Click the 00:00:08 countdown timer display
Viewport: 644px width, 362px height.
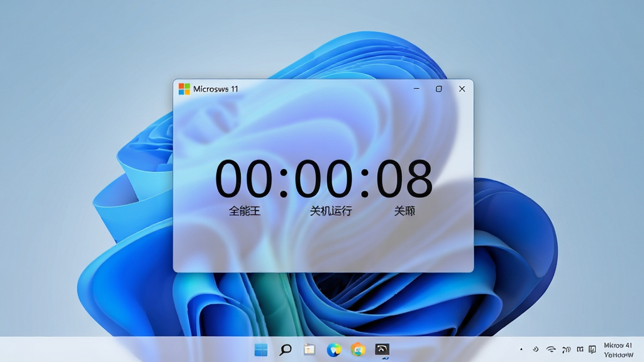[x=324, y=179]
